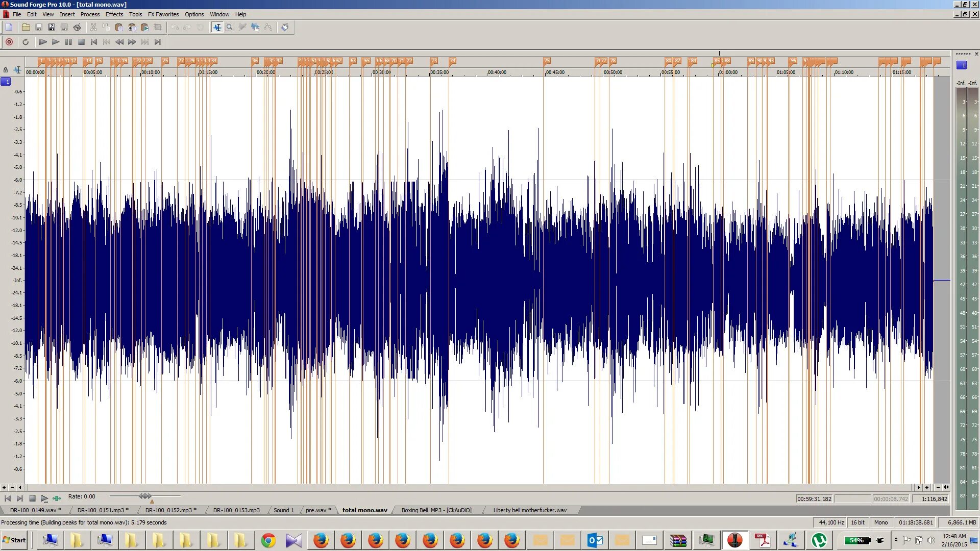Click the Cut scissors icon
The width and height of the screenshot is (980, 551).
(x=93, y=27)
